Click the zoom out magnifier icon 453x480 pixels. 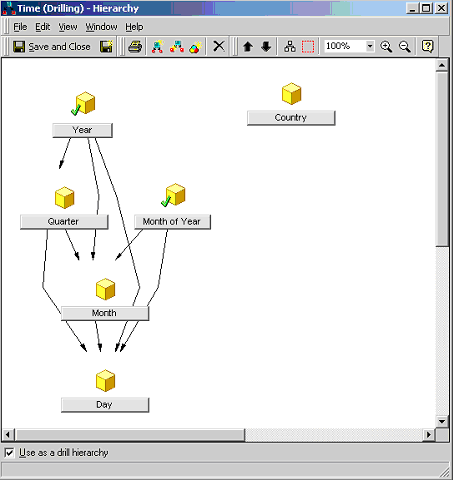405,47
